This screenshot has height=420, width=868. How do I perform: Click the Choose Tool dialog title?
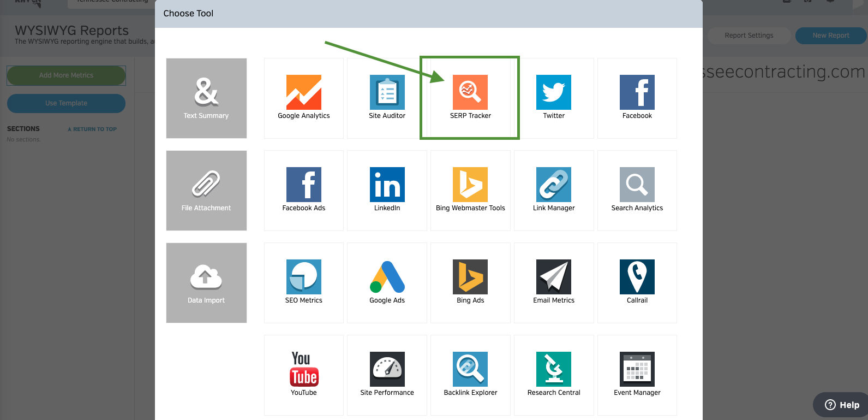(x=188, y=13)
